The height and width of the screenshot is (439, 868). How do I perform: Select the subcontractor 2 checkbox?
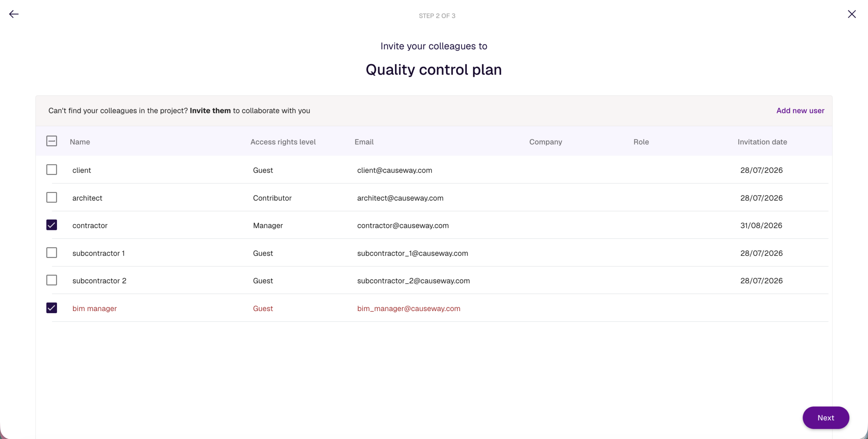click(52, 280)
